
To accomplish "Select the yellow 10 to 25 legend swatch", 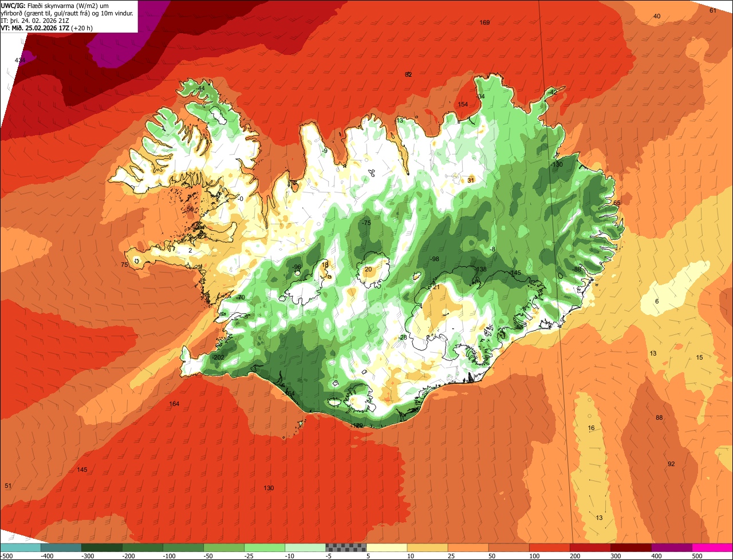I will (427, 547).
